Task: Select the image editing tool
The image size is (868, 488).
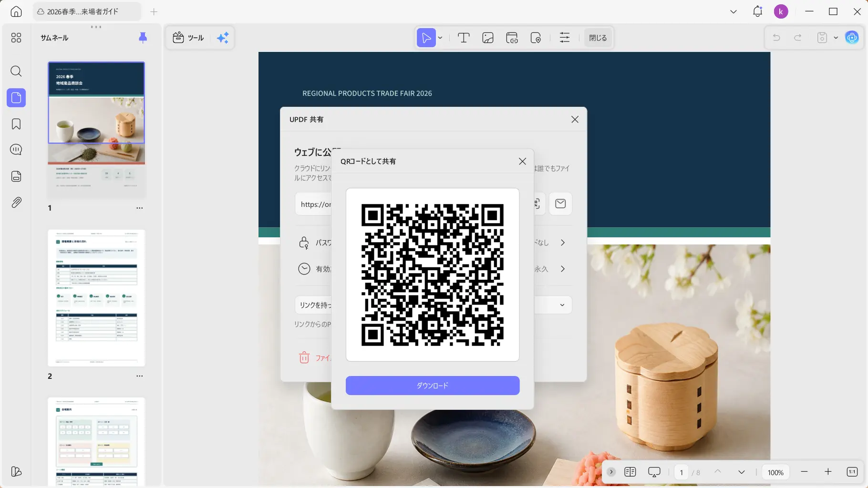Action: [488, 38]
